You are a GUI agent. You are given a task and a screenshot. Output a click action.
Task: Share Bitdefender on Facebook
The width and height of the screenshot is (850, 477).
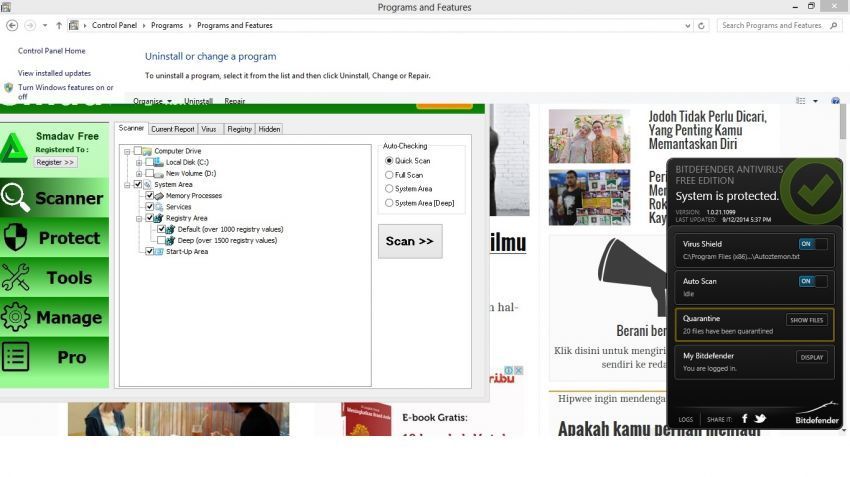point(744,418)
